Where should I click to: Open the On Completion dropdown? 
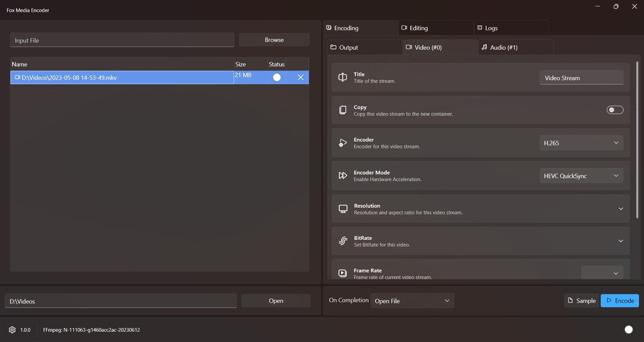click(412, 301)
